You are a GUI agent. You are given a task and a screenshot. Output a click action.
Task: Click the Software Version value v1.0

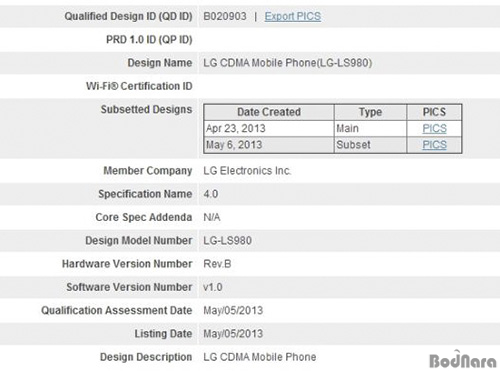pos(213,287)
